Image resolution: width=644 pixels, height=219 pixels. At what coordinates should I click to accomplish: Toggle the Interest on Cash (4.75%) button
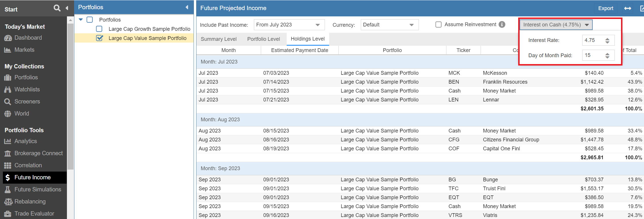click(x=556, y=25)
